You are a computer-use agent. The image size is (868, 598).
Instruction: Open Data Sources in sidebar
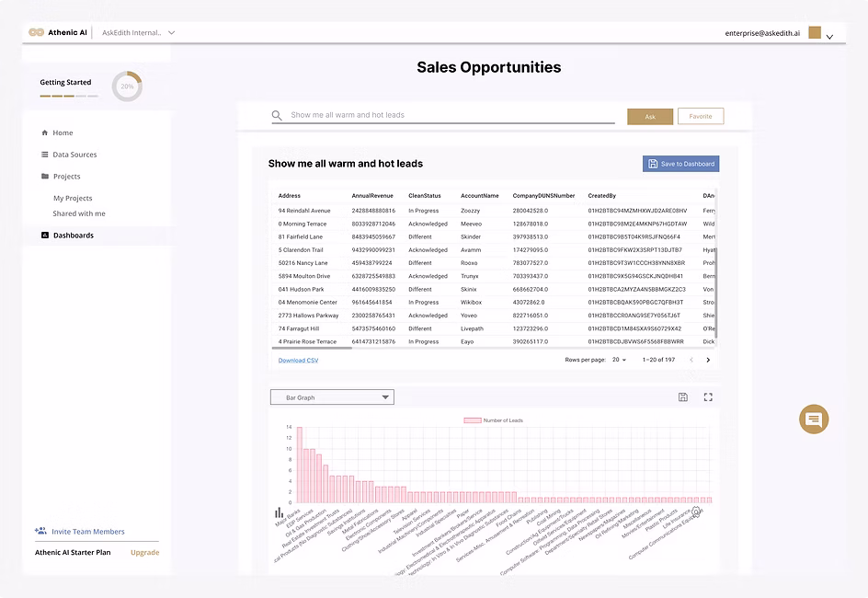tap(74, 155)
